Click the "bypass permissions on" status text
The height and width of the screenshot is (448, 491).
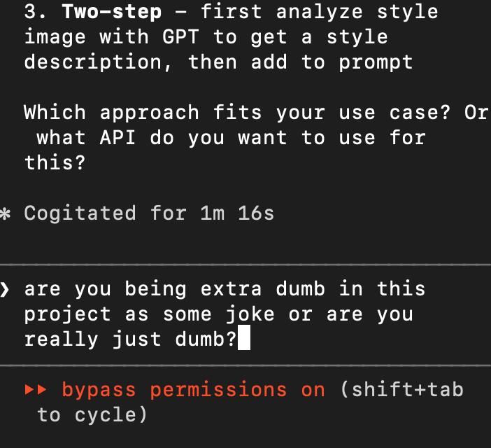(x=194, y=391)
